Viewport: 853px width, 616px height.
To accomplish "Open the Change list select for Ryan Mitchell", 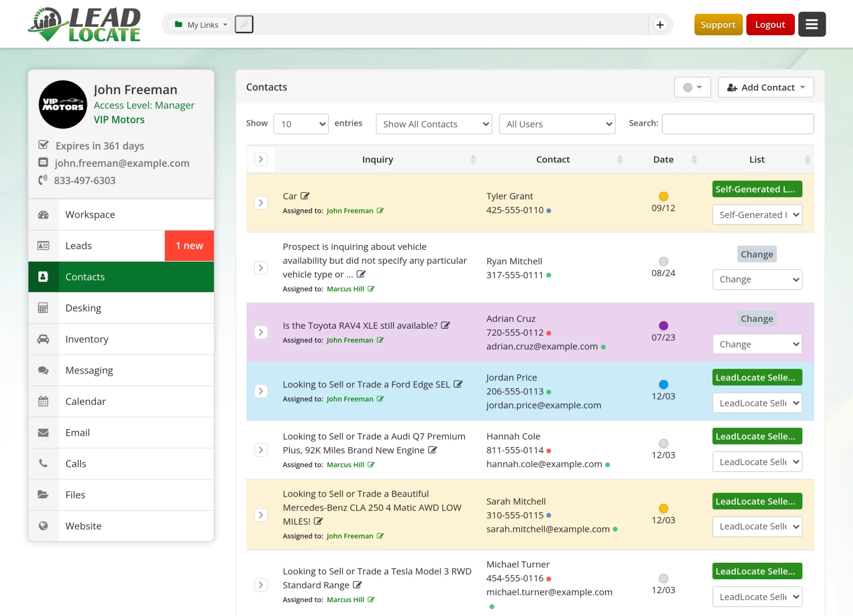I will click(x=757, y=279).
